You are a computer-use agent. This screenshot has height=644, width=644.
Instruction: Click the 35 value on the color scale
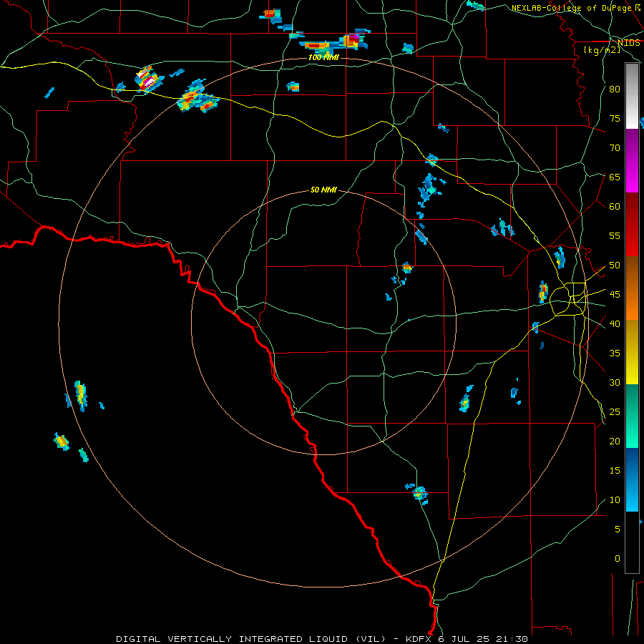pos(615,353)
